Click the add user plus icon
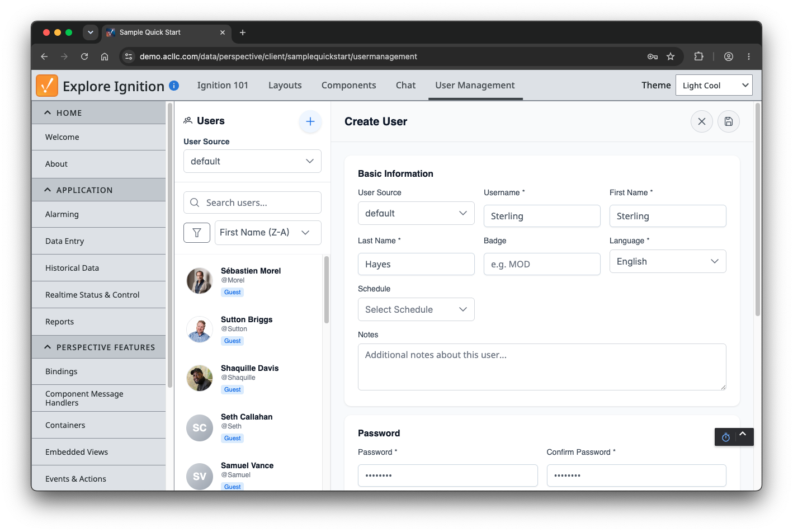This screenshot has height=532, width=793. tap(310, 121)
